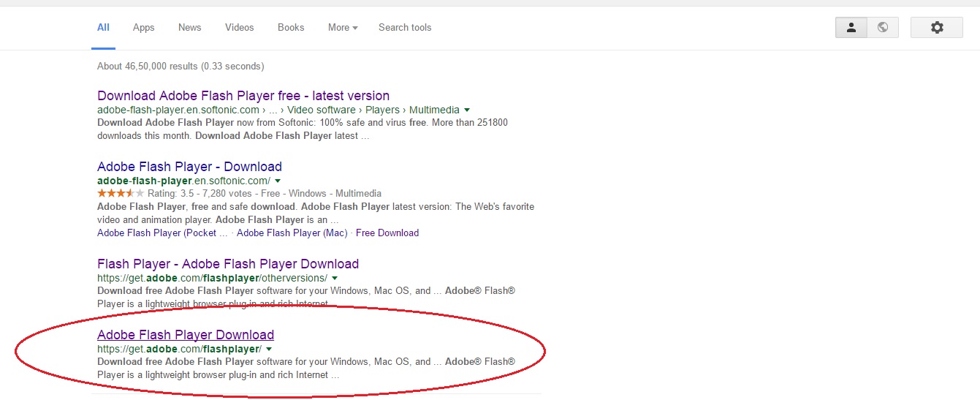The image size is (980, 400).
Task: Open 'Adobe Flash Player (Mac)' sitelink
Action: [x=292, y=233]
